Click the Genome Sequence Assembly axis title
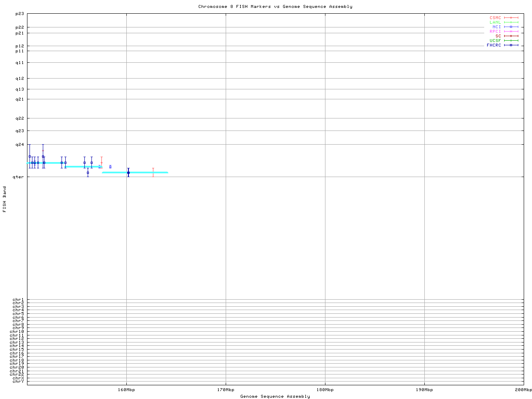This screenshot has width=532, height=399. tap(275, 397)
